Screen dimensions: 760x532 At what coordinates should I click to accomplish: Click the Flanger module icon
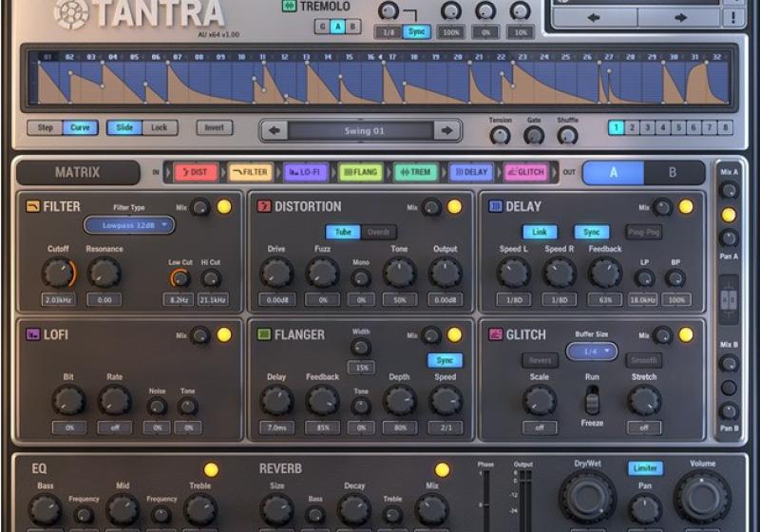[264, 334]
